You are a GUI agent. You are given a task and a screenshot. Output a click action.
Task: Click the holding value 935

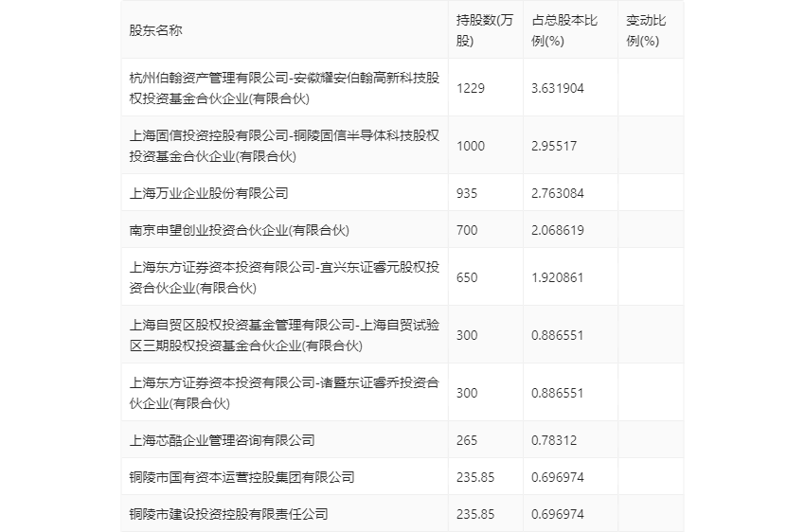point(467,193)
